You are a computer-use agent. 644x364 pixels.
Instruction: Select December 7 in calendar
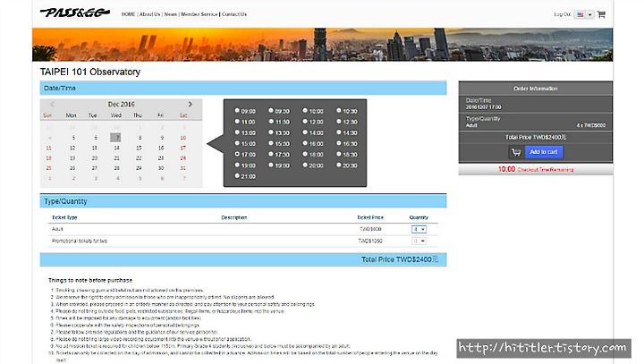(x=115, y=137)
